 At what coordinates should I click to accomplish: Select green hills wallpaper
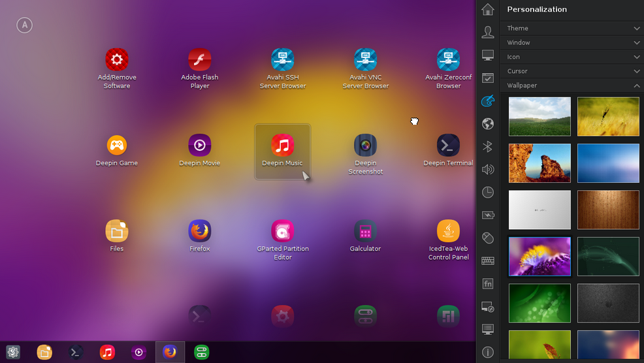point(539,117)
